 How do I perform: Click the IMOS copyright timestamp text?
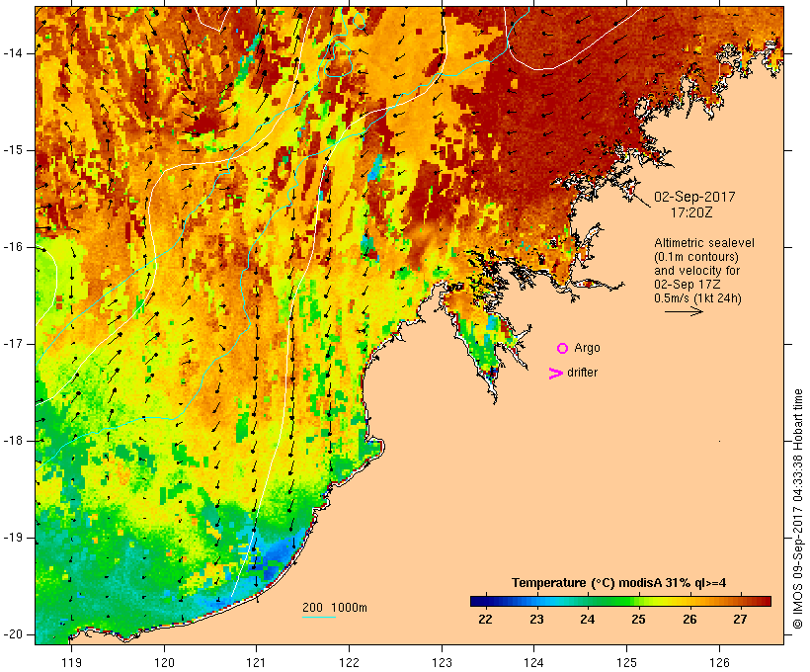click(x=798, y=509)
